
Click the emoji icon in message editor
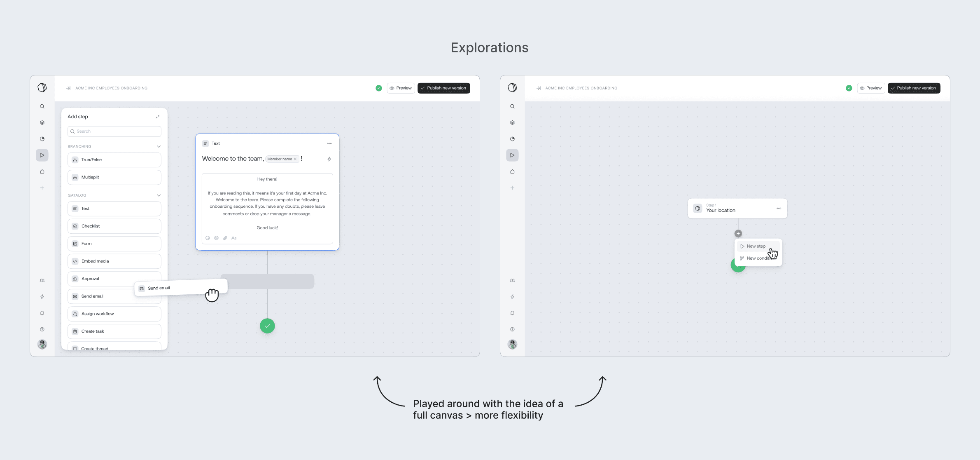[x=208, y=238]
